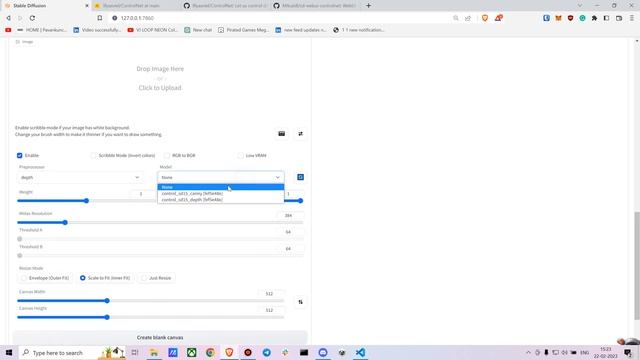Click the image upload drop area
This screenshot has height=360, width=640.
[x=160, y=78]
